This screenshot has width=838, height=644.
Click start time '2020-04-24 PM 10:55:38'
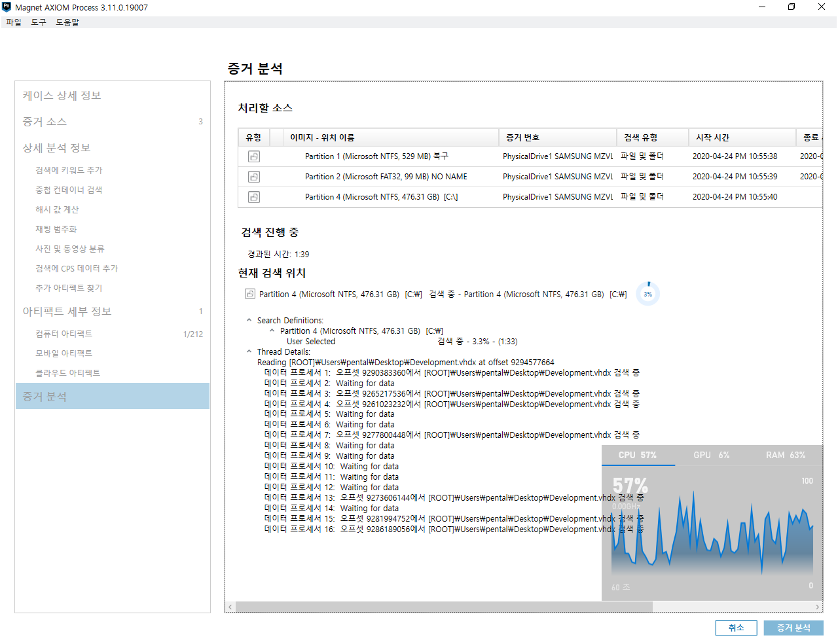[x=735, y=156]
